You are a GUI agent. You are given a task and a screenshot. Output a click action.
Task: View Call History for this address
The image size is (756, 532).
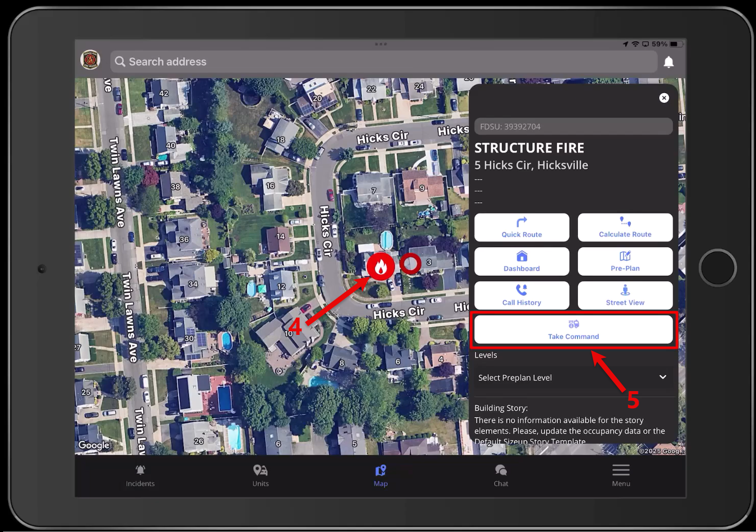pos(522,296)
